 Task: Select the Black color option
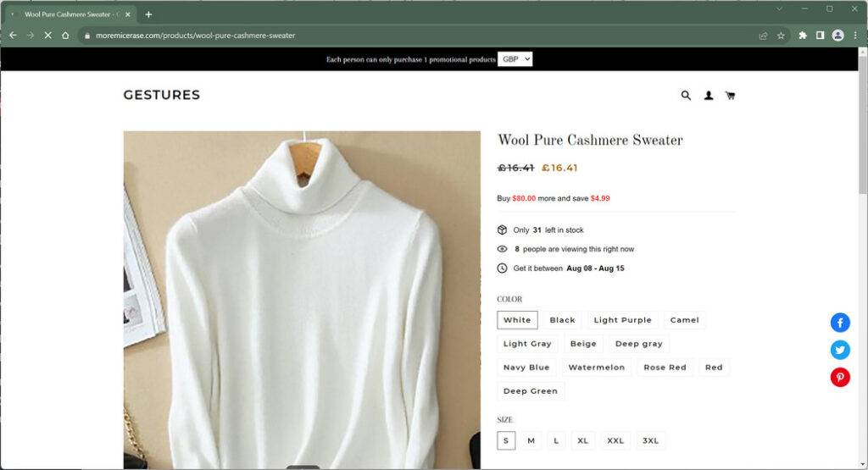click(x=562, y=320)
